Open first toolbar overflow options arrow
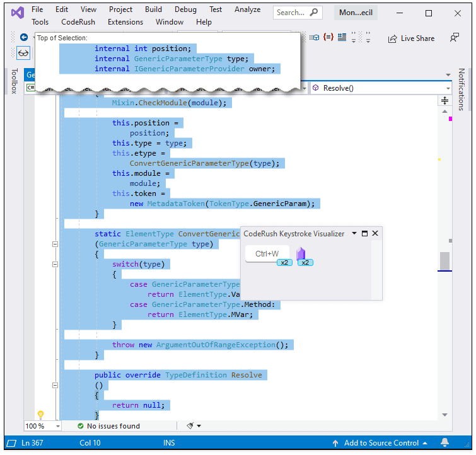476x455 pixels. (354, 38)
